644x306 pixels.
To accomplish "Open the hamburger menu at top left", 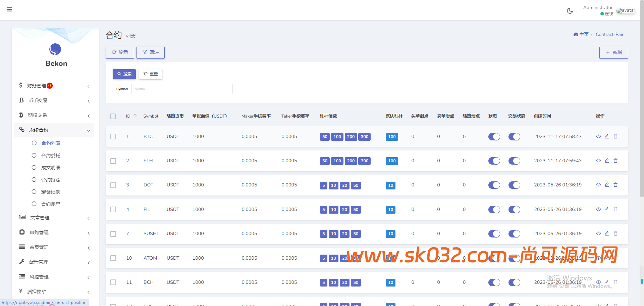I will click(9, 9).
